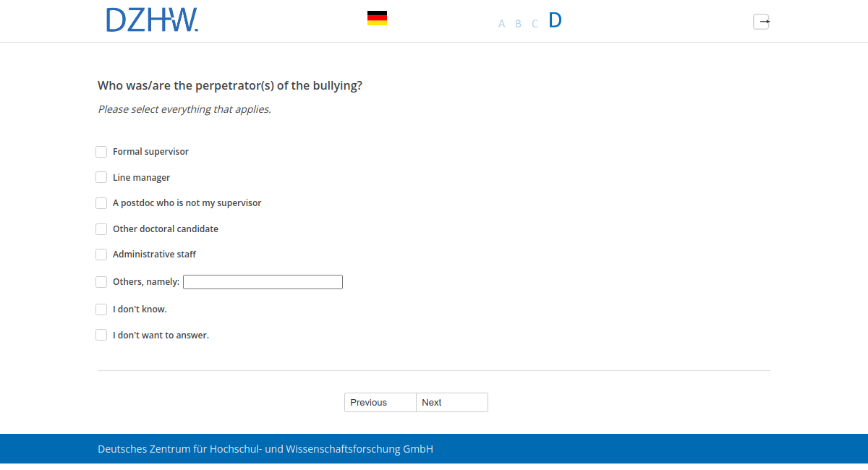This screenshot has width=868, height=470.
Task: Mark Other doctoral candidate checkbox
Action: pos(101,229)
